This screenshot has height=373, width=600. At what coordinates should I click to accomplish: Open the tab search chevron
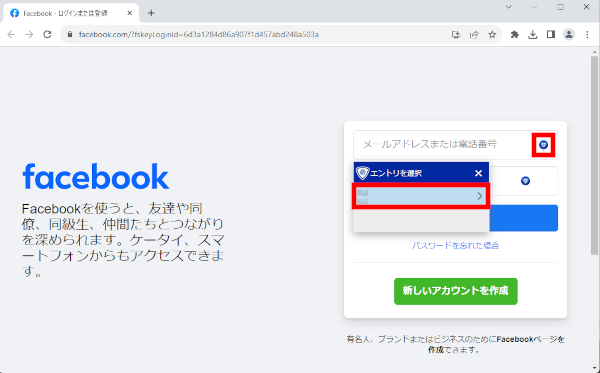(509, 7)
